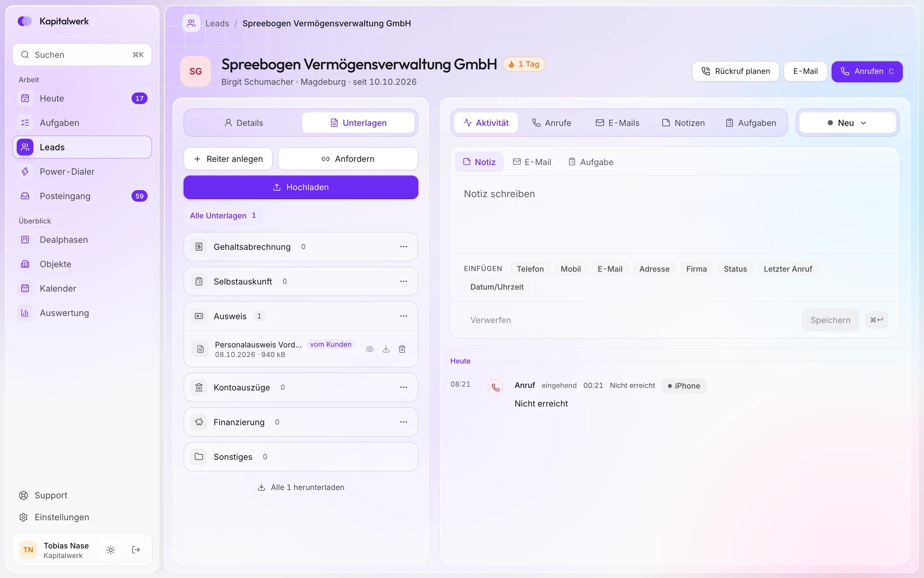Viewport: 924px width, 578px height.
Task: Open Finanzierung options menu
Action: coord(404,422)
